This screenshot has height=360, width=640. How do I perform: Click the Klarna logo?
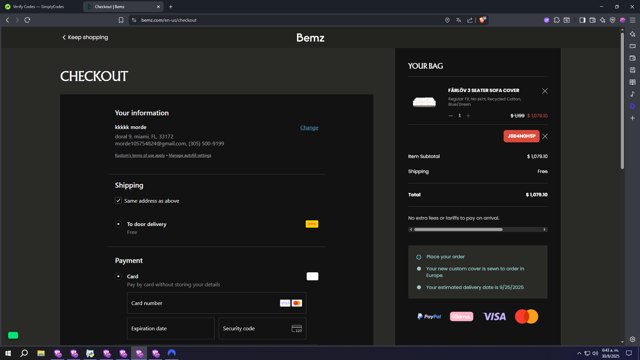pyautogui.click(x=461, y=316)
